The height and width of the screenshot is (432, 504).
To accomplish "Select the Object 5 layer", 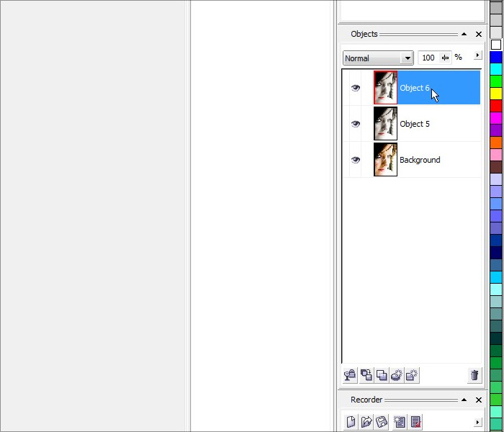I will (415, 124).
